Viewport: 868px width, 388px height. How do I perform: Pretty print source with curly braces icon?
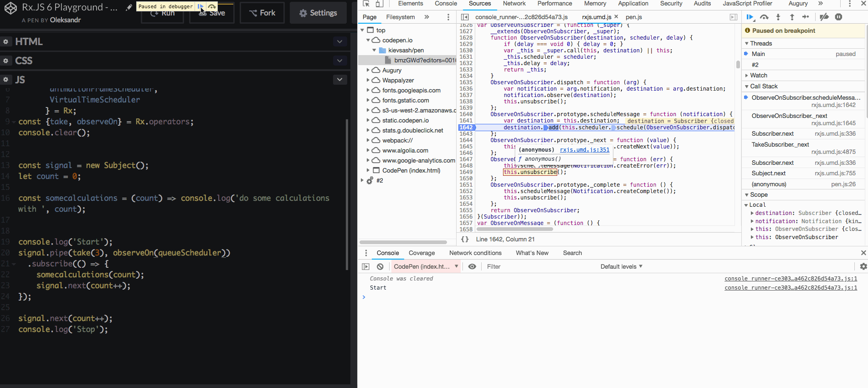point(465,240)
